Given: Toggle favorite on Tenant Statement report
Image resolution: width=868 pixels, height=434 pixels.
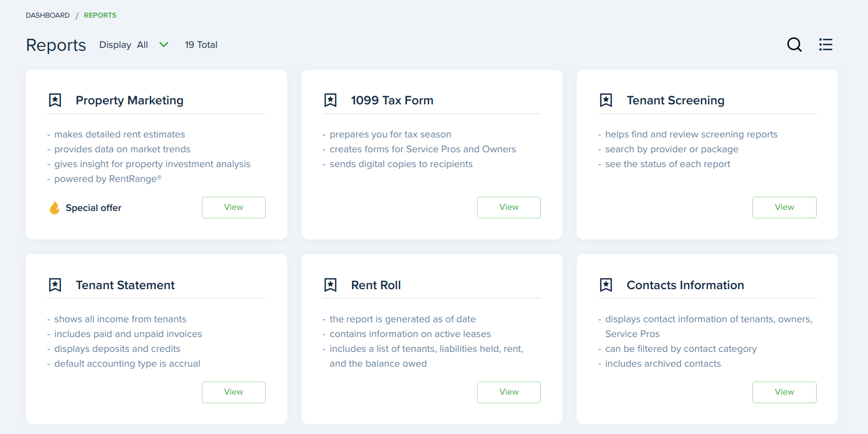Looking at the screenshot, I should tap(55, 285).
